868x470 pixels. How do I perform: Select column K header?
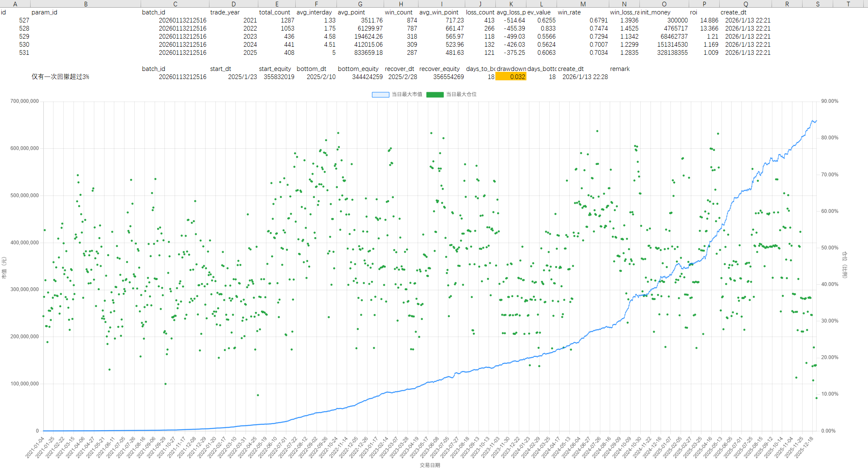point(511,4)
